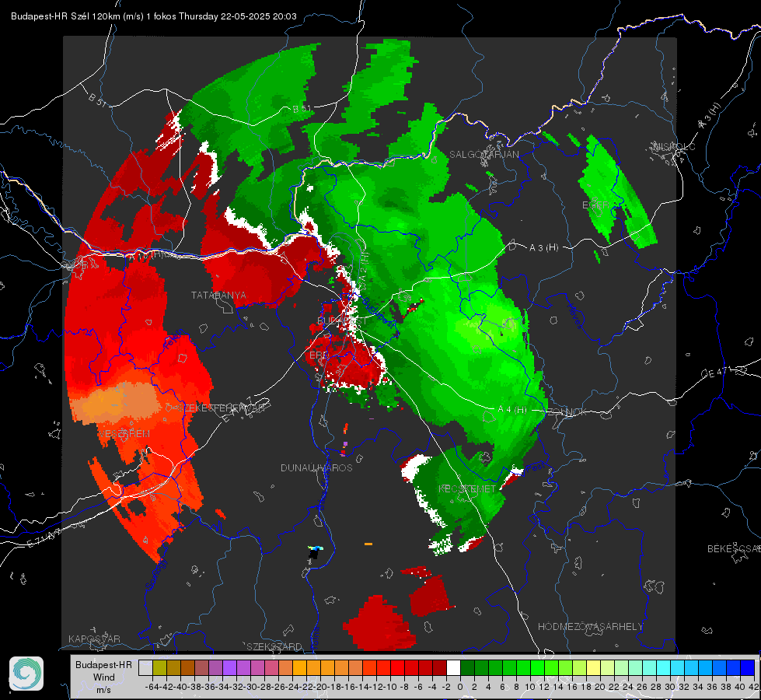Click the SZÉKESFEHÉRVÁR city label

[x=223, y=408]
